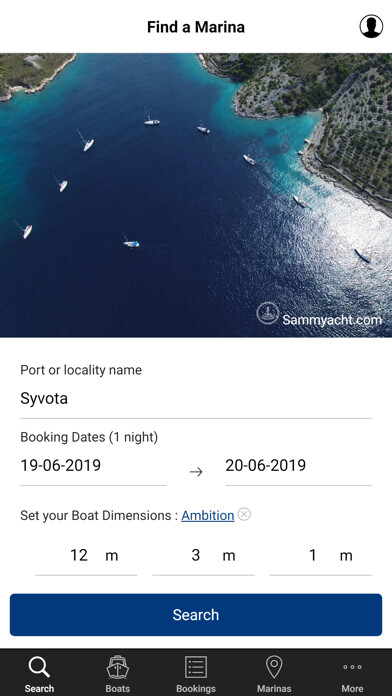Open the Marinas location pin icon
Image resolution: width=392 pixels, height=696 pixels.
point(274,667)
